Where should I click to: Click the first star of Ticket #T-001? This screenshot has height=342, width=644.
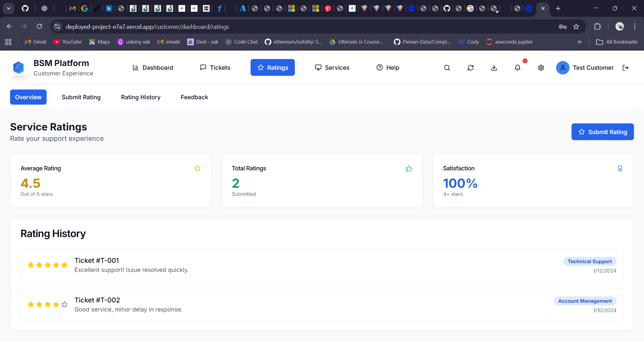tap(31, 265)
